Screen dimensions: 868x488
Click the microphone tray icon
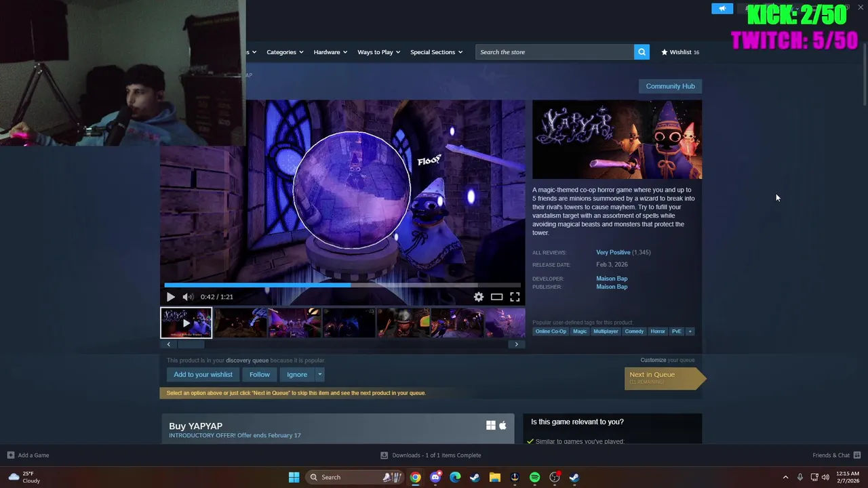pos(800,477)
